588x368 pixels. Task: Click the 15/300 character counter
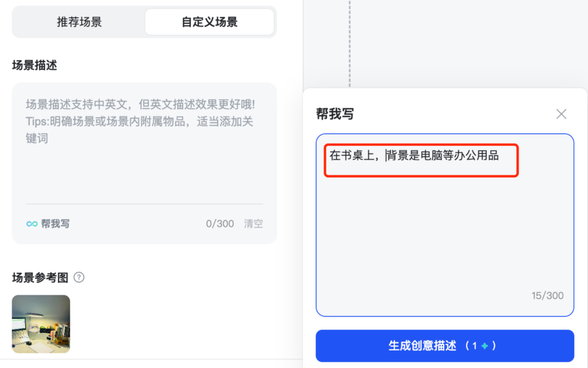[x=547, y=296]
